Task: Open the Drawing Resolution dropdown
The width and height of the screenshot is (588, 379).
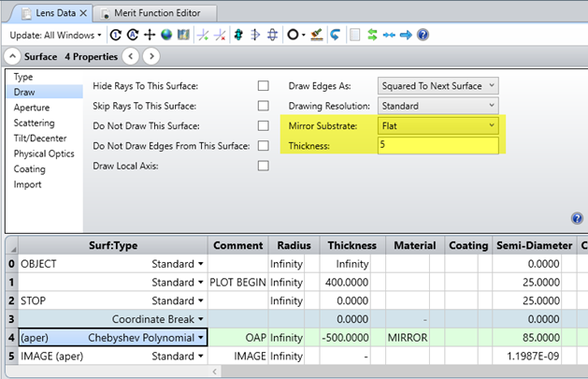Action: tap(438, 106)
